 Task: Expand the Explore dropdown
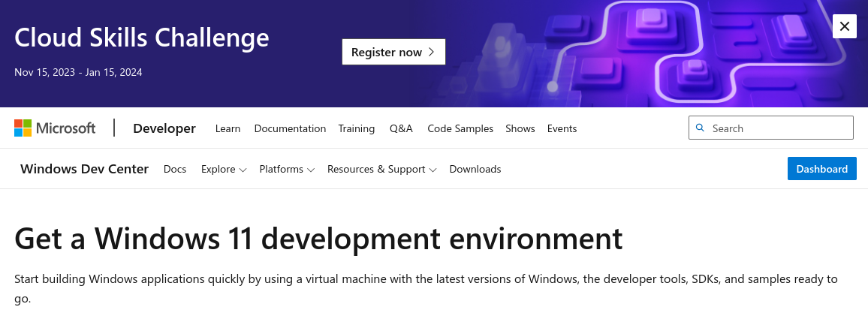(x=224, y=169)
